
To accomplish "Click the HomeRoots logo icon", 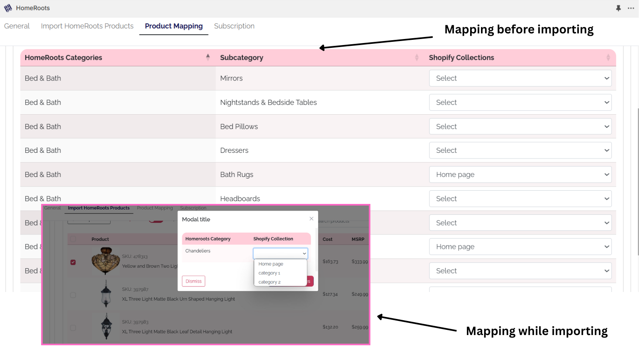I will click(8, 8).
